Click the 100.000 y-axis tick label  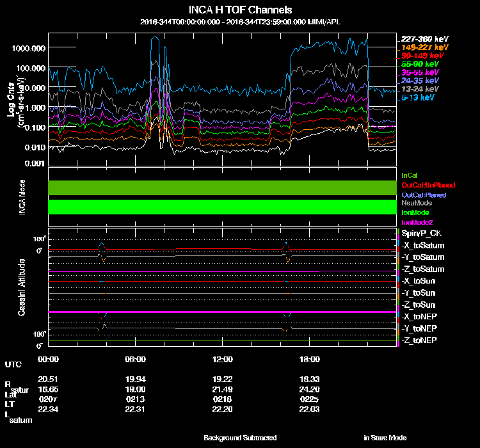pos(31,68)
